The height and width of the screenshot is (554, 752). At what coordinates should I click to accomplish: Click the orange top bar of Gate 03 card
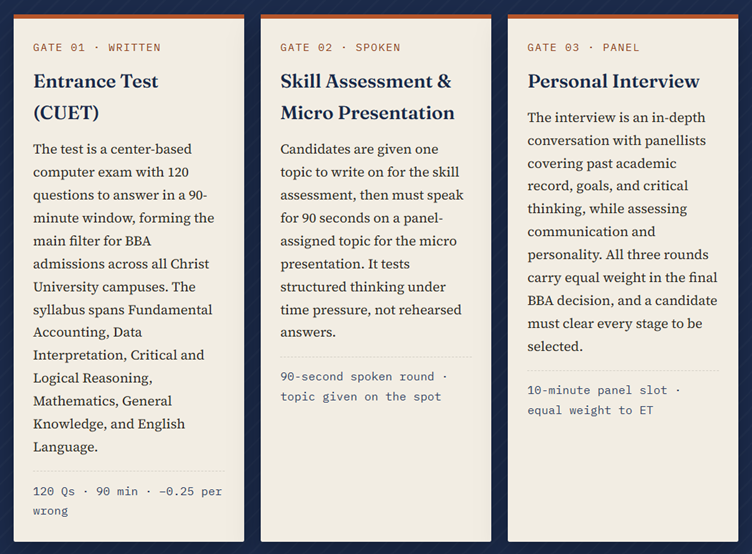pyautogui.click(x=623, y=16)
